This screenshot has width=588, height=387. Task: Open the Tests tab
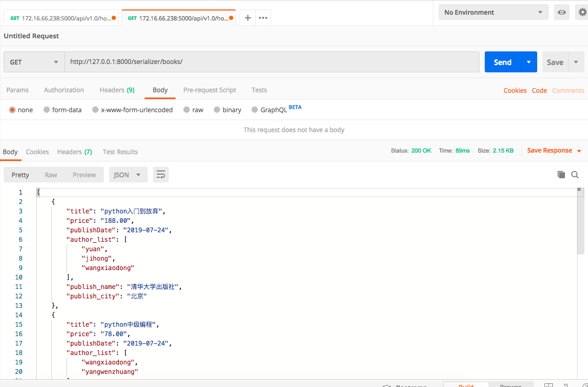click(259, 90)
